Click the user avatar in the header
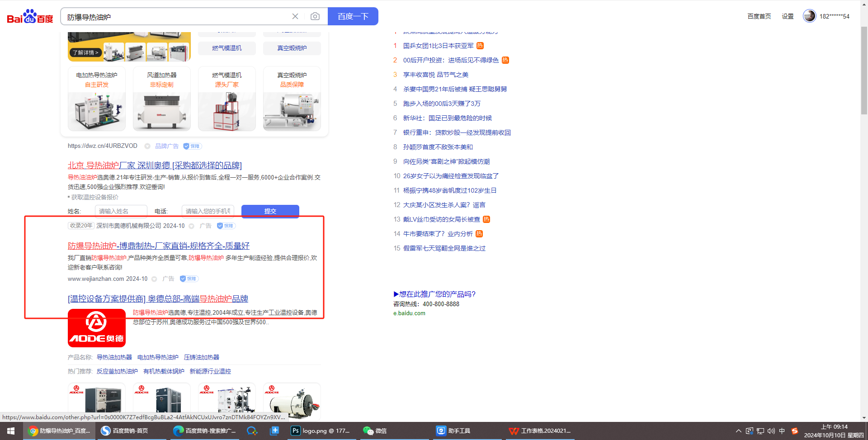Image resolution: width=868 pixels, height=440 pixels. pos(809,16)
